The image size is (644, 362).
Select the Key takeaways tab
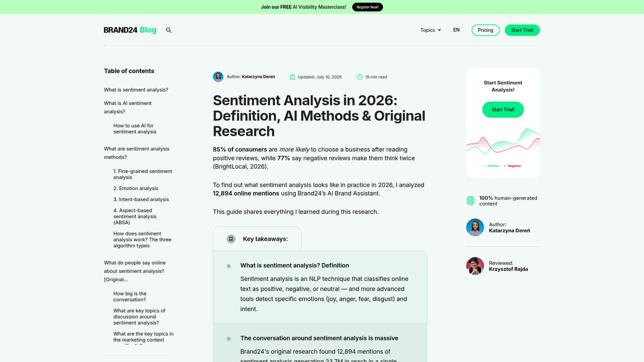257,239
